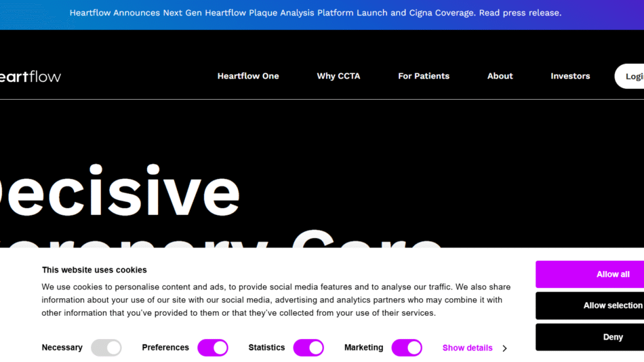
Task: Open the Investors navigation item
Action: pyautogui.click(x=570, y=76)
